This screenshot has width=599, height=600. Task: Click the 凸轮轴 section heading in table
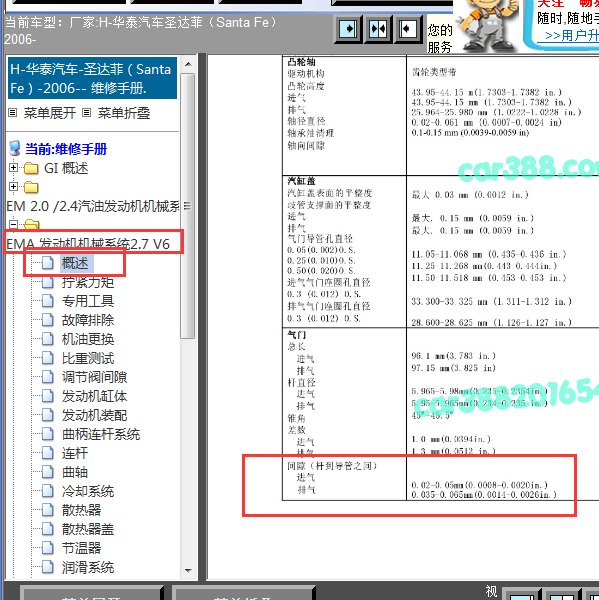(301, 62)
